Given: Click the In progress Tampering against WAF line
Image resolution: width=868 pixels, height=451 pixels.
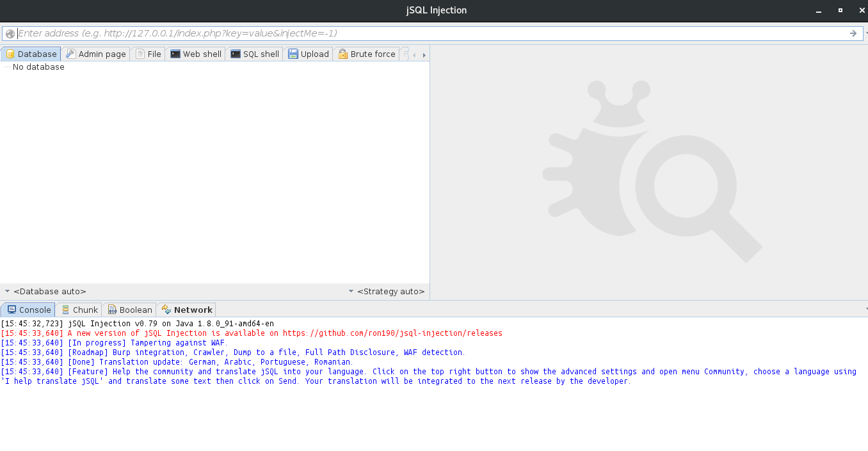Looking at the screenshot, I should [x=114, y=343].
